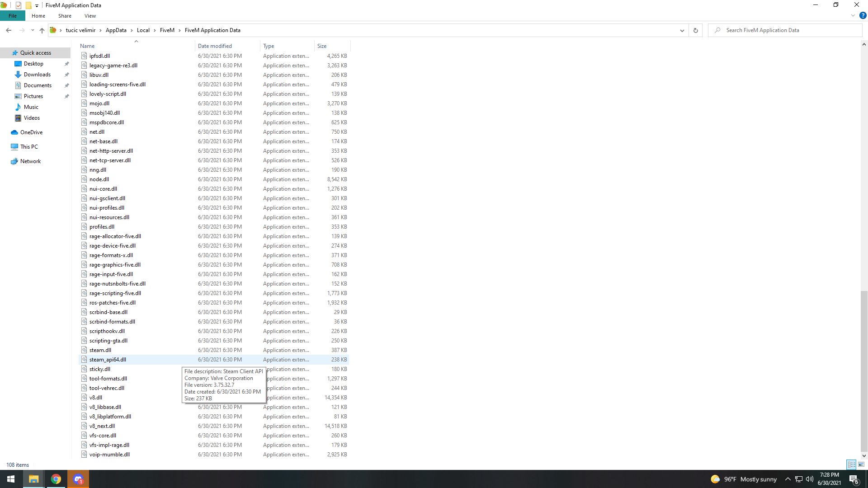Click the vertical scrollbar thumb
The height and width of the screenshot is (488, 868).
864,371
